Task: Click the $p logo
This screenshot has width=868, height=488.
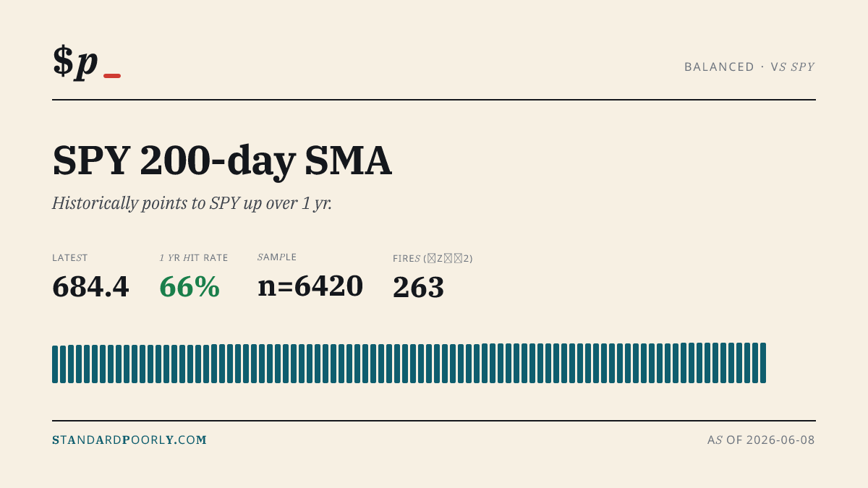Action: (75, 61)
